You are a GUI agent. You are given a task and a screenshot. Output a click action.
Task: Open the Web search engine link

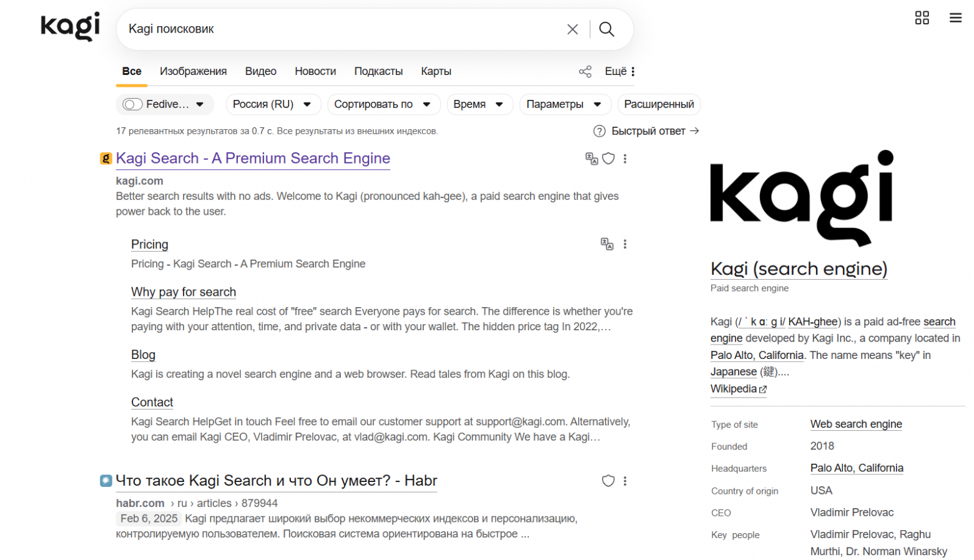tap(856, 424)
